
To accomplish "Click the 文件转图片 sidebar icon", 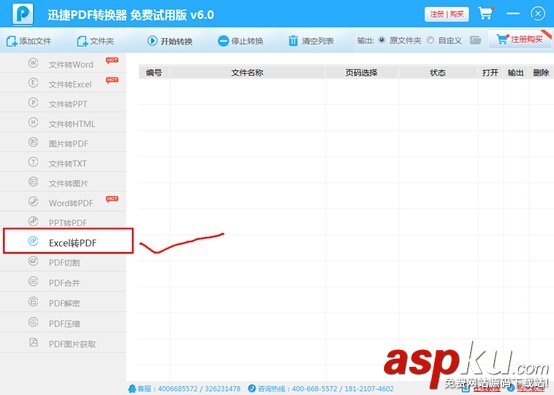I will [33, 182].
